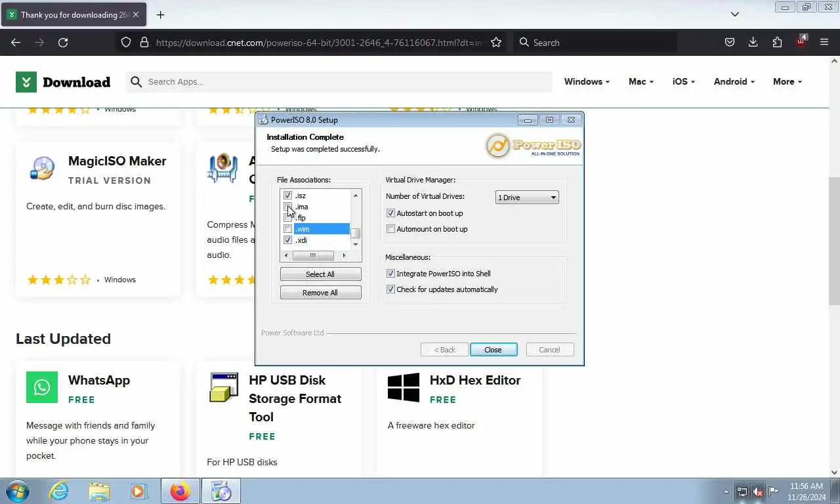Open Firefox application hamburger menu
Image resolution: width=840 pixels, height=504 pixels.
[824, 42]
